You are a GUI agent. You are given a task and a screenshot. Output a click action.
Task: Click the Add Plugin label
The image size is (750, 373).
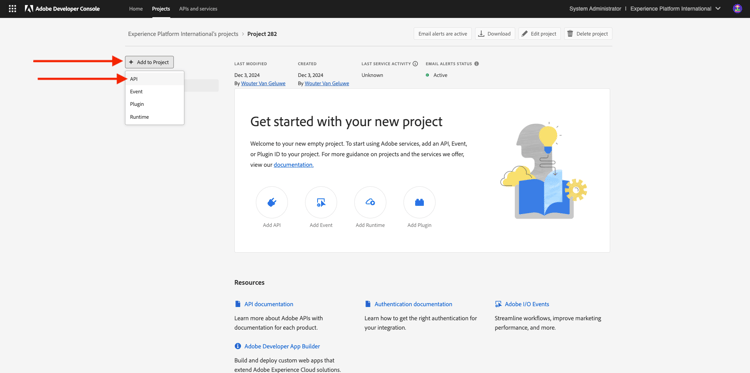(x=419, y=225)
